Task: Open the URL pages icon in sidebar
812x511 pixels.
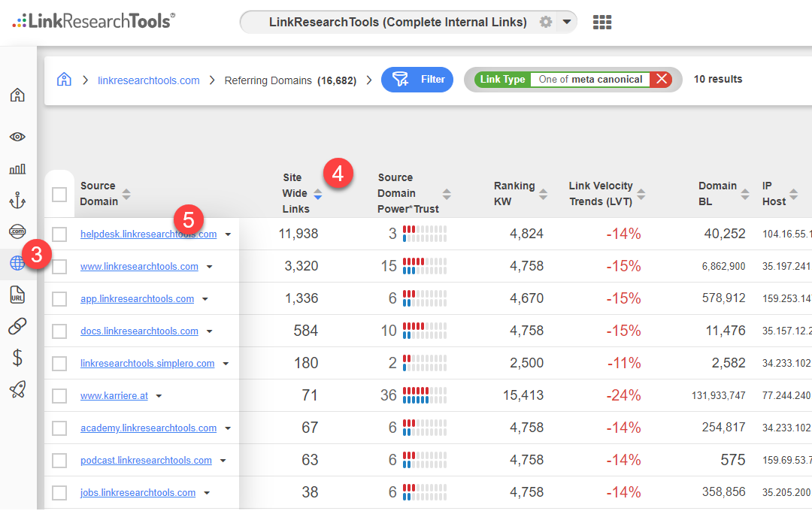Action: 17,295
